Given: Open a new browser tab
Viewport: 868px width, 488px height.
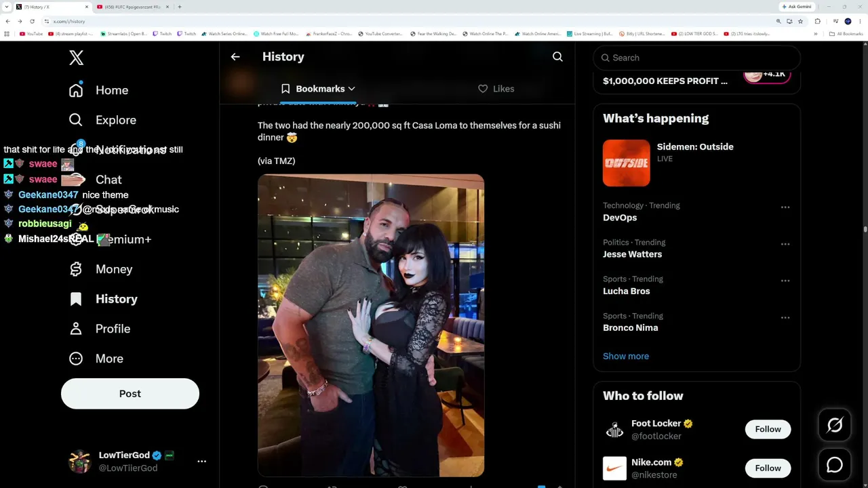Looking at the screenshot, I should [179, 7].
